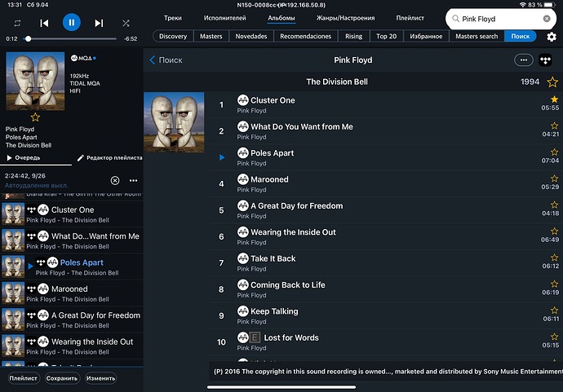Viewport: 563px width, 392px height.
Task: Select the Novedades filter
Action: pos(251,36)
